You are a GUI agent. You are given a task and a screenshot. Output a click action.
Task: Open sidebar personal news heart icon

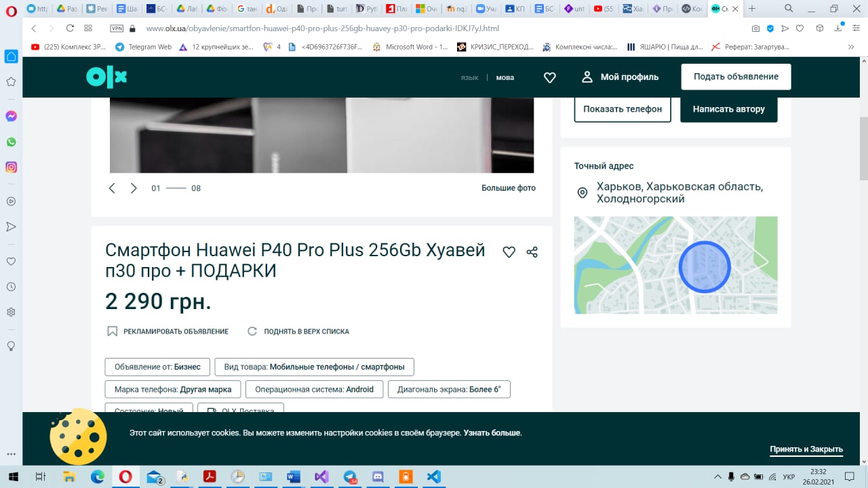coord(11,262)
